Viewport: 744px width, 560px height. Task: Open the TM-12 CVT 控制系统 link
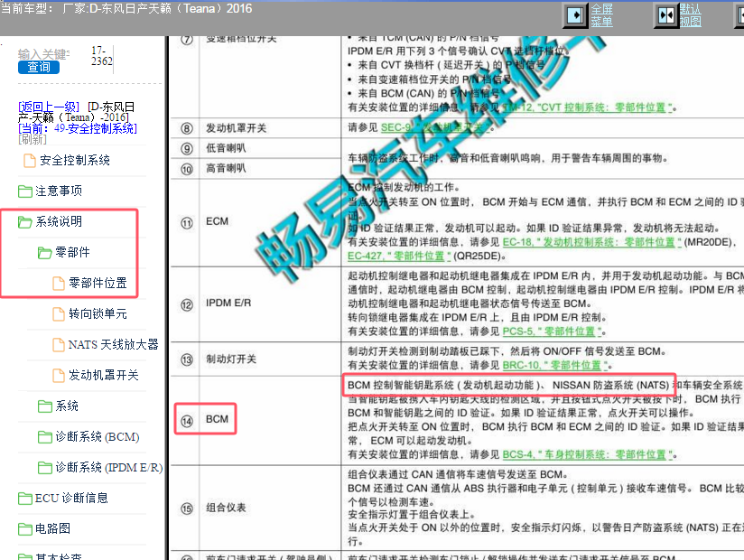point(588,107)
